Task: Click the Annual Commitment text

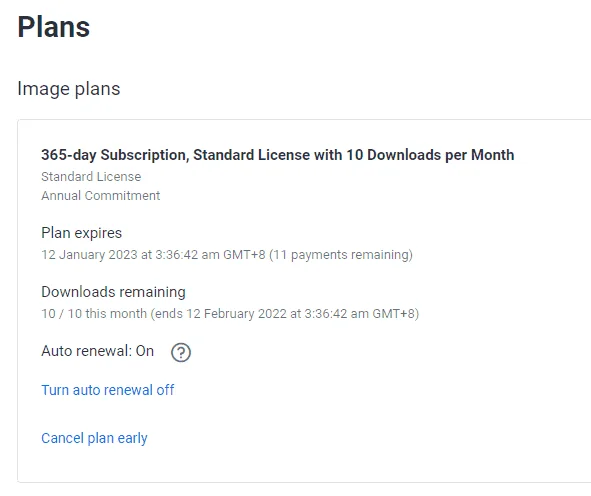Action: [101, 196]
